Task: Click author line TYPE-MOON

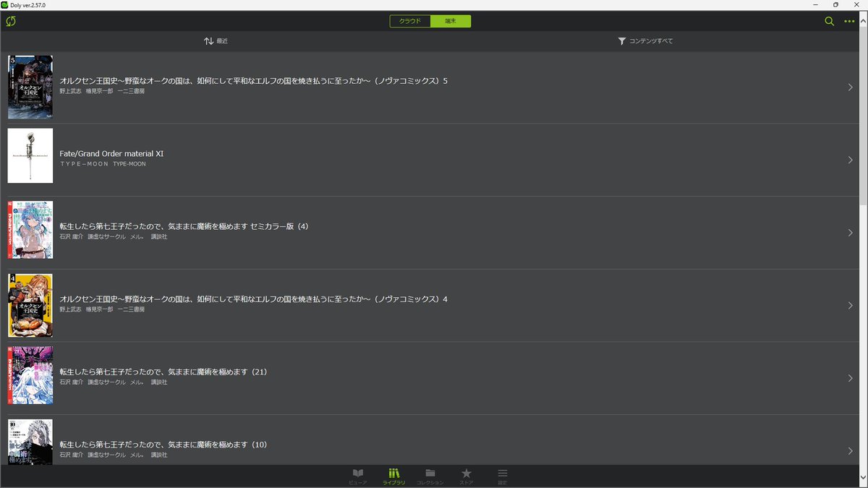Action: coord(103,164)
